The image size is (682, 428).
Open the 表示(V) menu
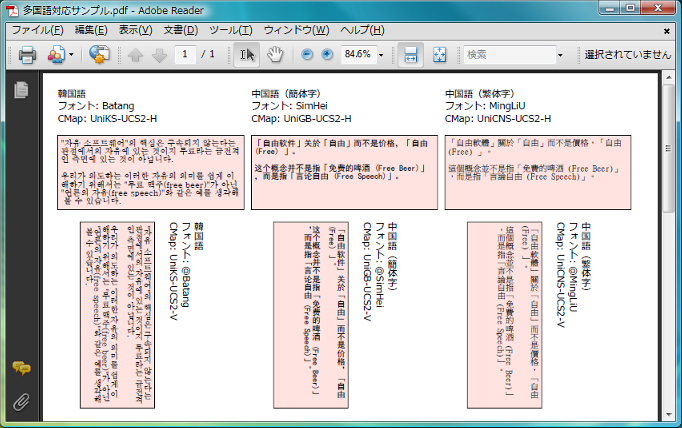pos(136,30)
